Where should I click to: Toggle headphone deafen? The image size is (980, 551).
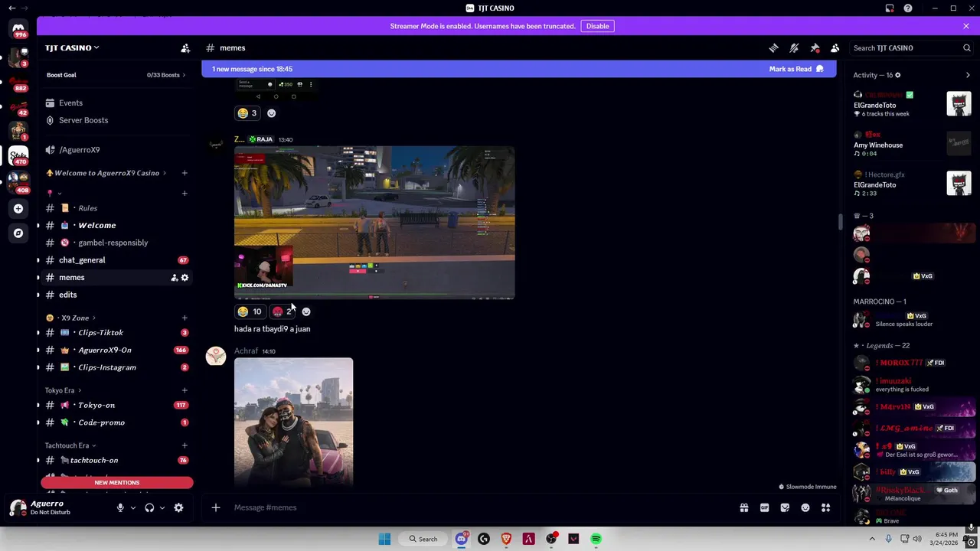(x=149, y=507)
